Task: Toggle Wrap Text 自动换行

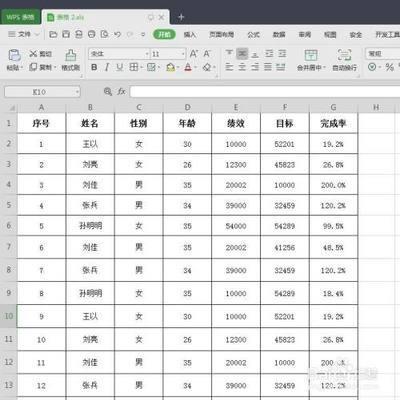Action: point(344,60)
